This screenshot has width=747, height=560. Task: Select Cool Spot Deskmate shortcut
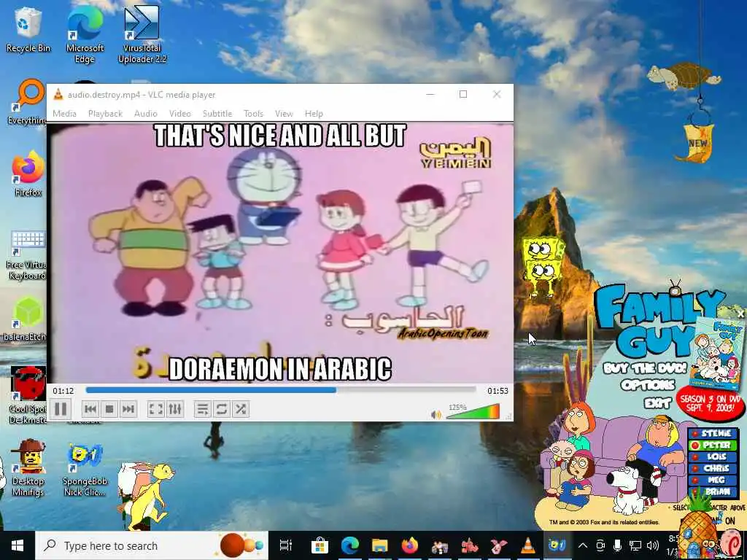27,395
